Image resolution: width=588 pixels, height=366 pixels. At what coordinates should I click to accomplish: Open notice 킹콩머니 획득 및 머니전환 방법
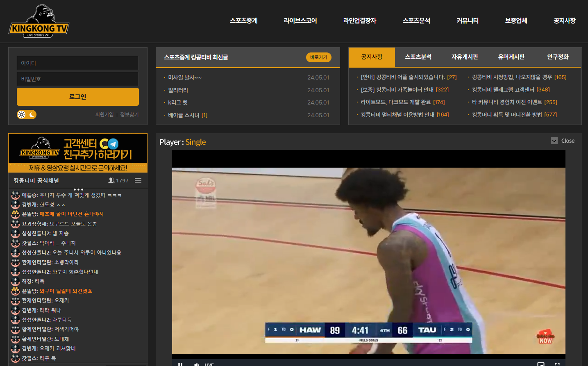[x=507, y=114]
